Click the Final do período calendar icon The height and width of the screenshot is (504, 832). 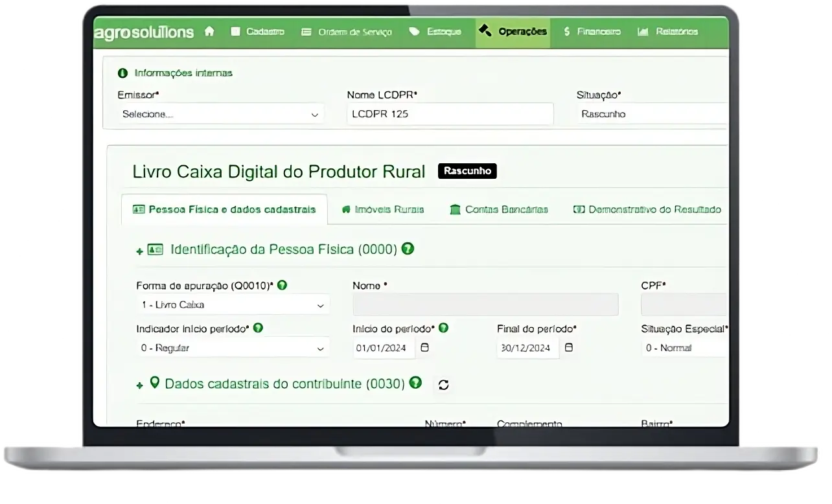[x=568, y=347]
